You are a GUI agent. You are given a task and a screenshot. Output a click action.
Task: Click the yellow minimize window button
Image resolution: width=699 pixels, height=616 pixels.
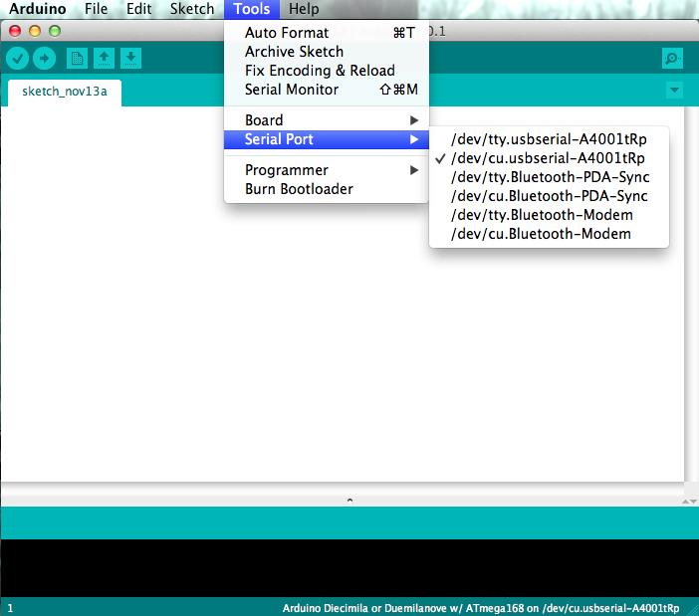click(35, 31)
